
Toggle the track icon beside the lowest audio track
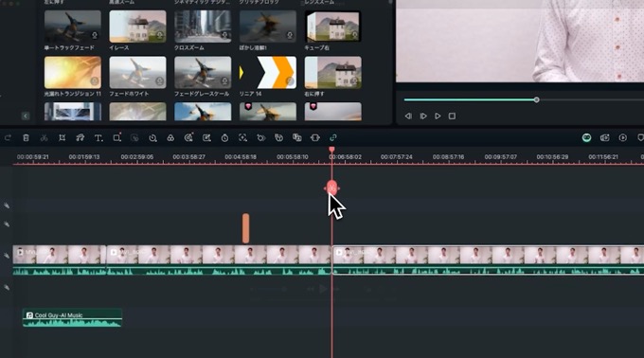click(7, 287)
